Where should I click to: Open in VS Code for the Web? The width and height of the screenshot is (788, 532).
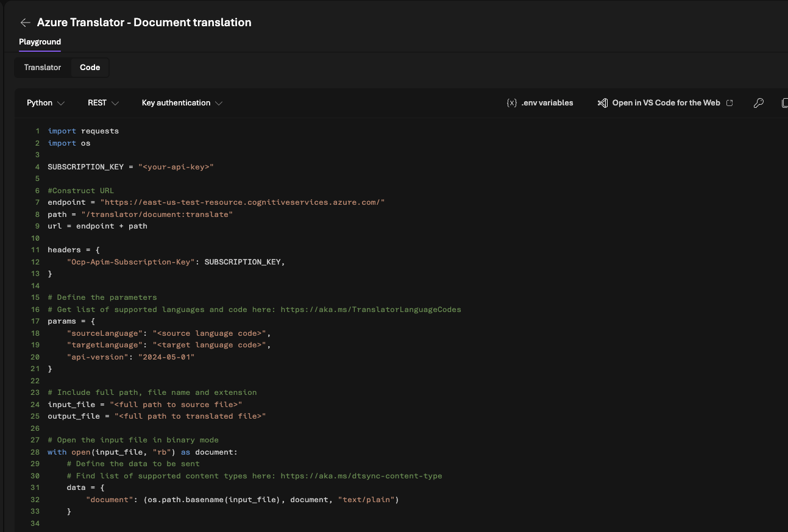point(665,103)
